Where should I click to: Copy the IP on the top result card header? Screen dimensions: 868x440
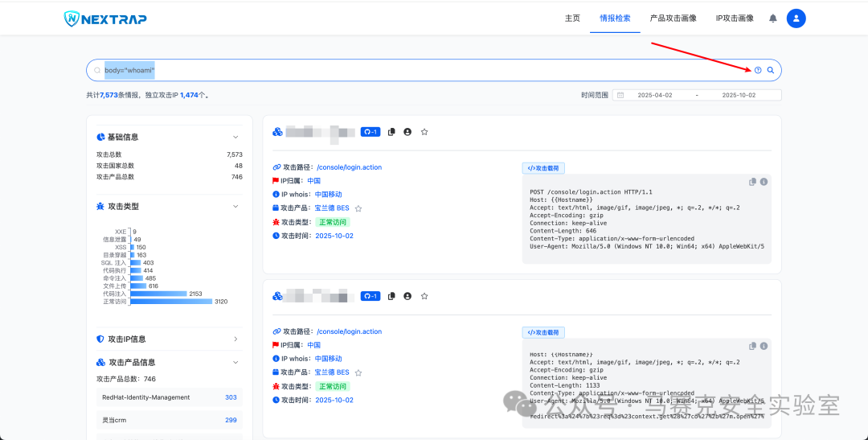[x=392, y=132]
